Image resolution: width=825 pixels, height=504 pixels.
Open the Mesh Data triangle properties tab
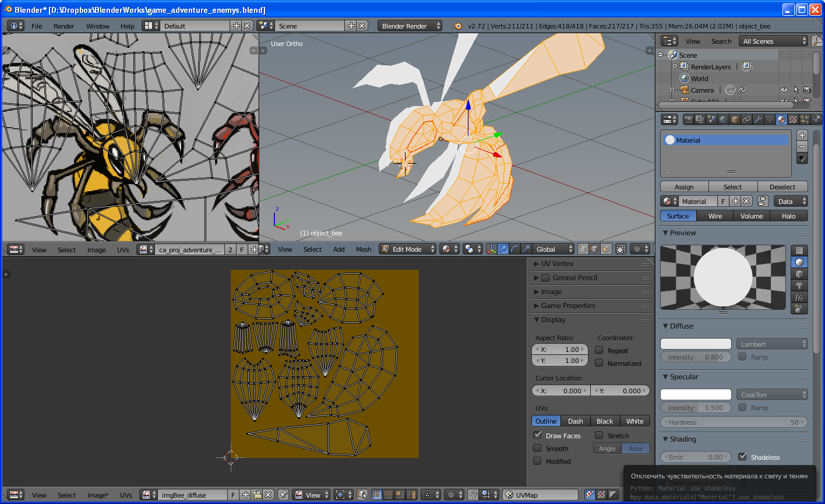(770, 119)
